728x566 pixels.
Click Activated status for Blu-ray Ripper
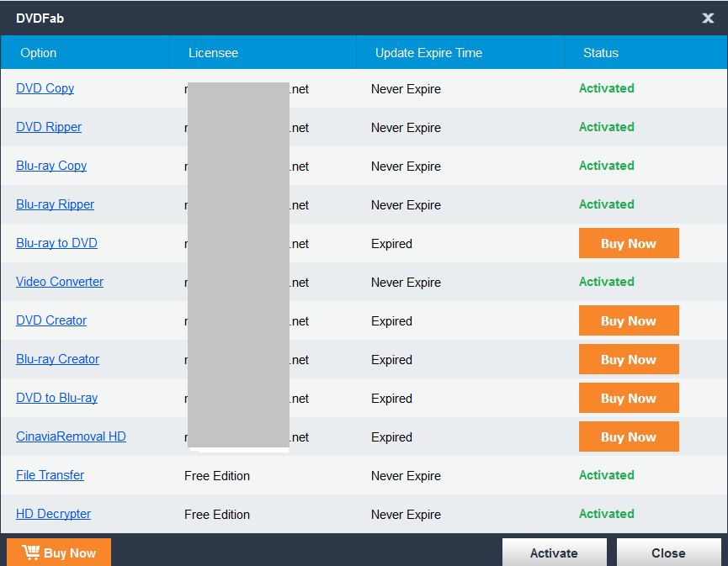pyautogui.click(x=606, y=204)
